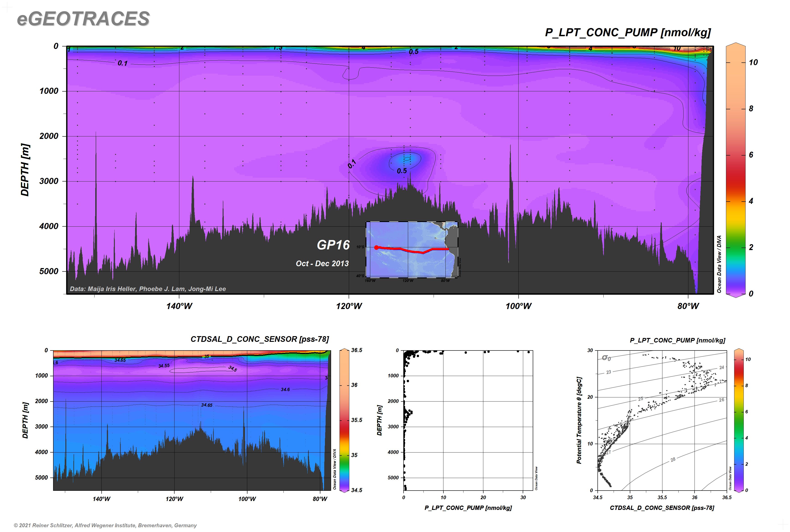Click the eGEOTRACES logo title

tap(83, 19)
